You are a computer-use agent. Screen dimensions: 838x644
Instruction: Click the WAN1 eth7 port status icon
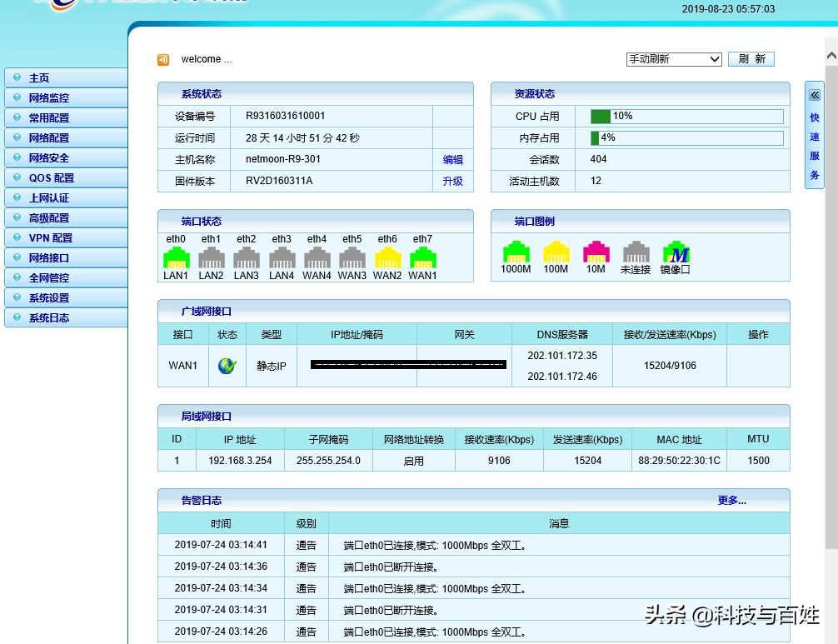(x=422, y=257)
